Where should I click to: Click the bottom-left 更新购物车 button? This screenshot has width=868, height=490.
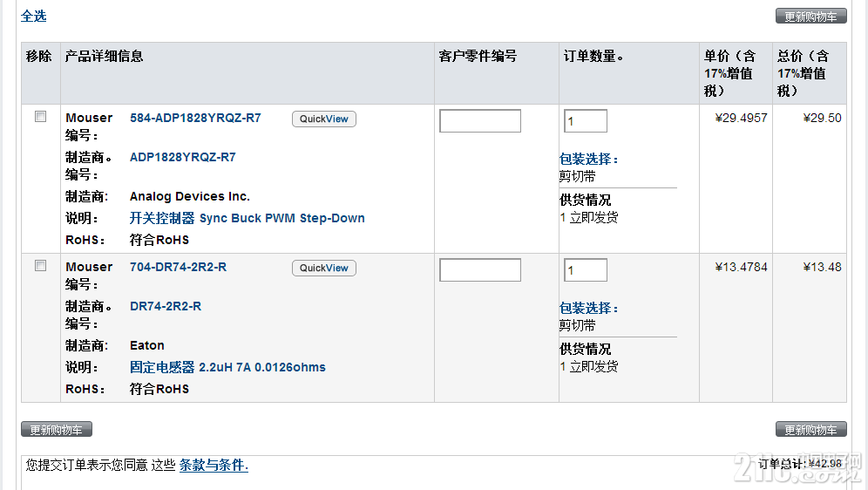(x=57, y=430)
